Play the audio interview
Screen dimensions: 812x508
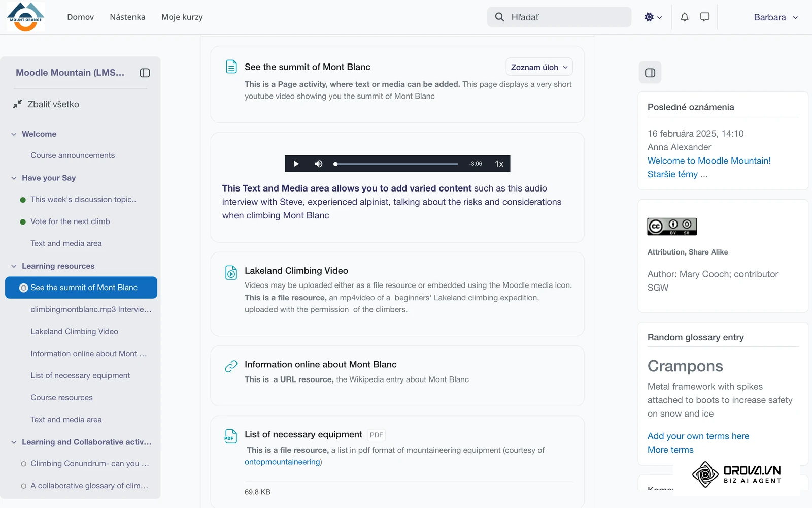[x=296, y=164]
